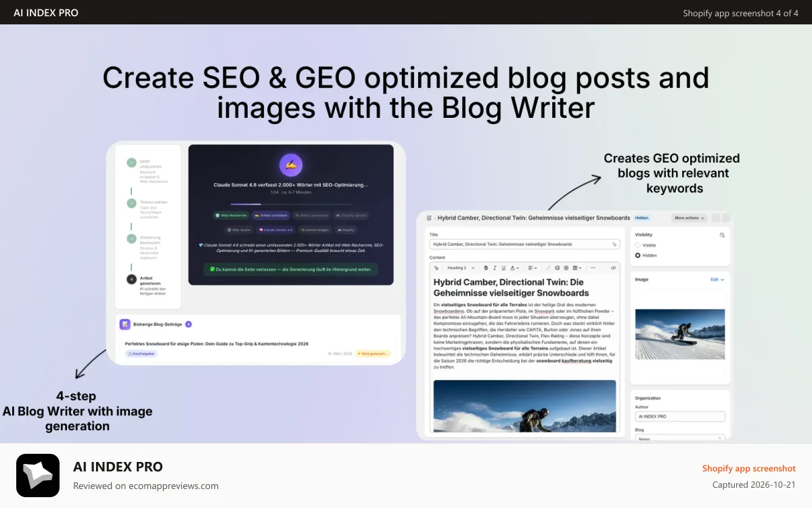The image size is (812, 508).
Task: Click the Bilder generieren stage chip
Action: (x=312, y=215)
